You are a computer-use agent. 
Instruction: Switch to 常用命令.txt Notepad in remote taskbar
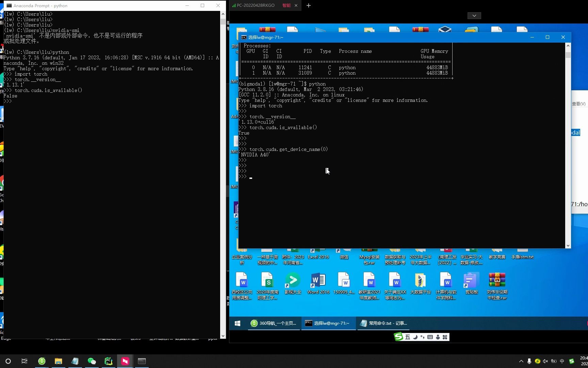pyautogui.click(x=384, y=323)
